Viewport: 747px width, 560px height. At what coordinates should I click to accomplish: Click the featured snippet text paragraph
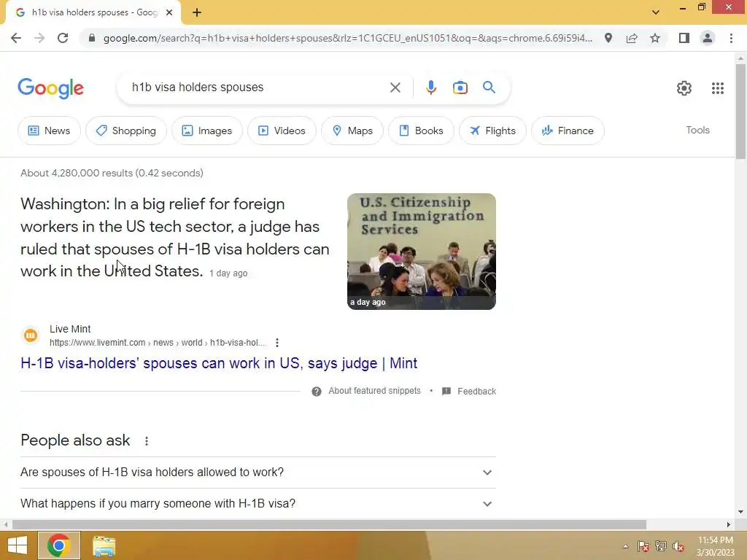tap(175, 238)
